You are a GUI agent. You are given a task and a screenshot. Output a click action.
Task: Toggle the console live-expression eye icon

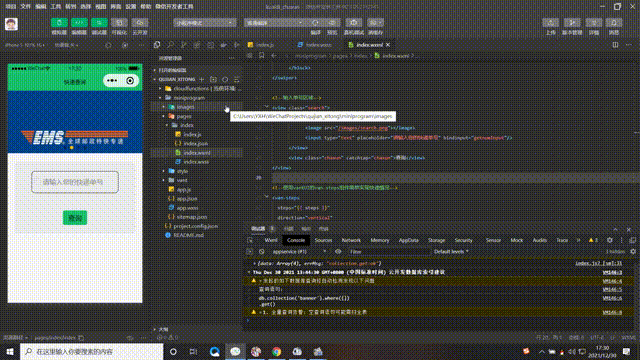(338, 252)
